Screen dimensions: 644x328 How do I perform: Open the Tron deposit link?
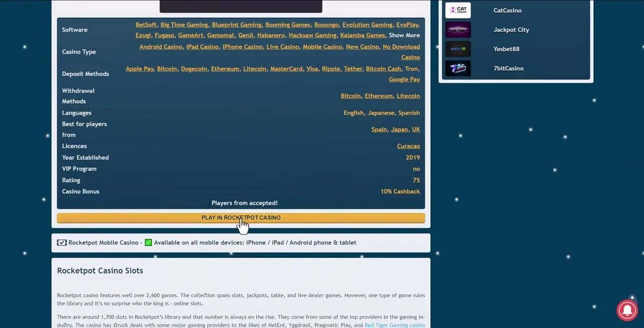coord(412,69)
